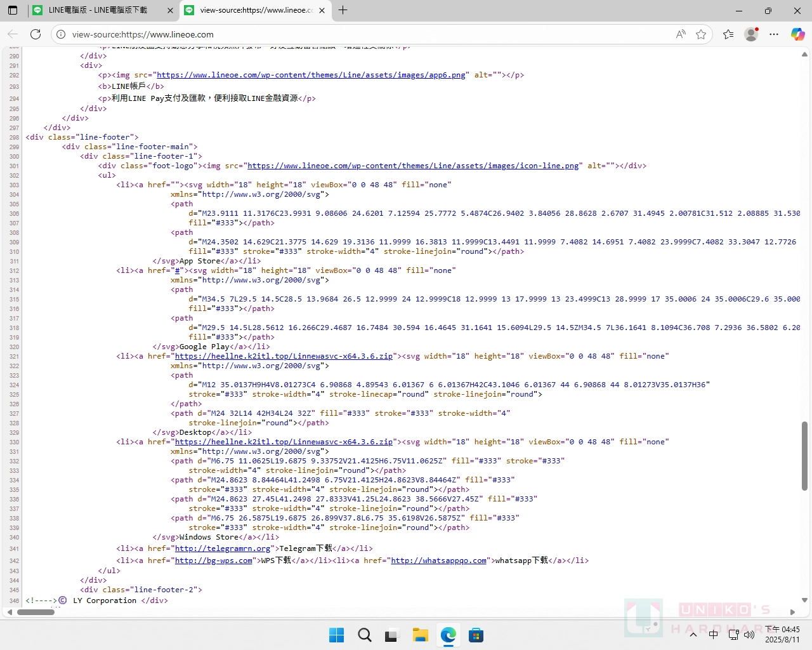Open Windows Search from taskbar
This screenshot has width=812, height=650.
(x=364, y=635)
